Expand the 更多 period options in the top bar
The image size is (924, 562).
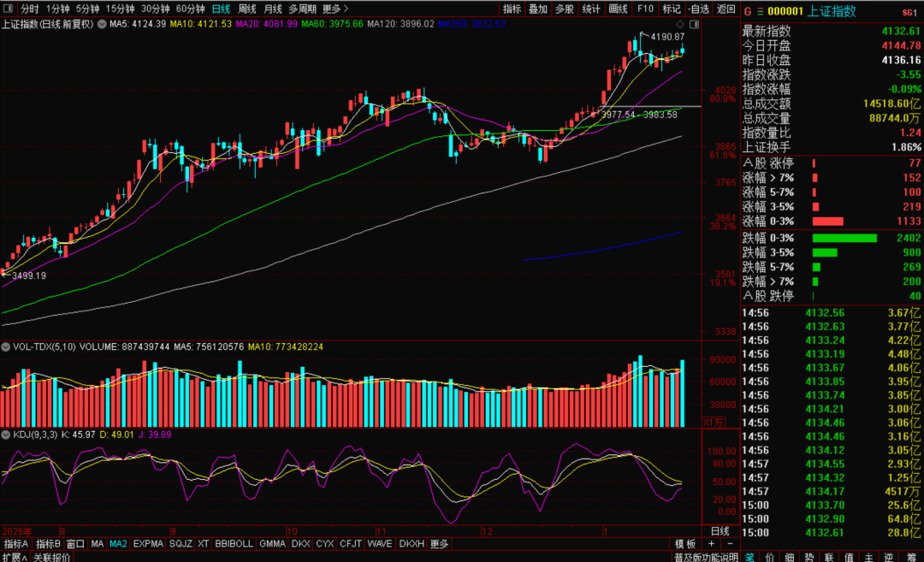pyautogui.click(x=334, y=9)
